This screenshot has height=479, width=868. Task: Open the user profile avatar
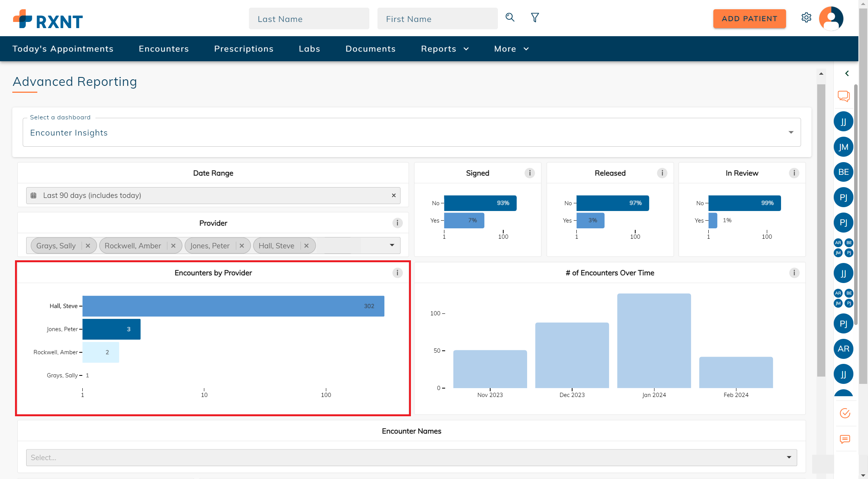(x=831, y=18)
